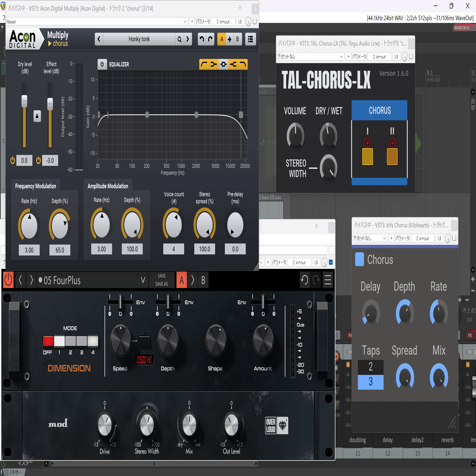This screenshot has width=476, height=476.
Task: Click UI button in kHs Chorus window
Action: [x=439, y=238]
